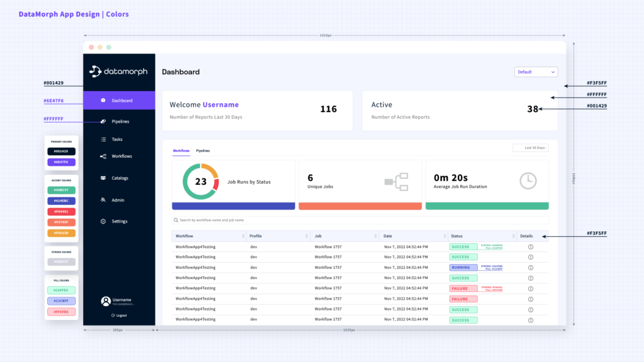644x362 pixels.
Task: Toggle the RUNNING status badge for a workflow row
Action: (x=462, y=267)
